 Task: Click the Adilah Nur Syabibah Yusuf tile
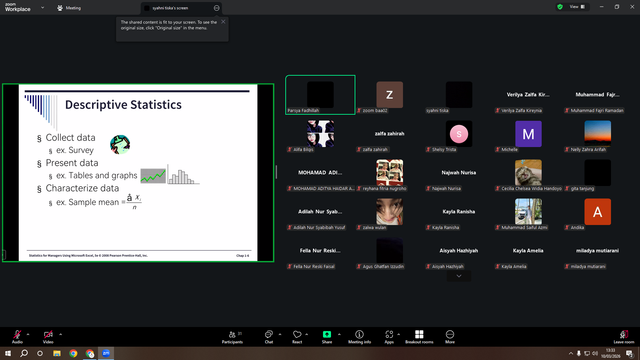click(x=320, y=212)
